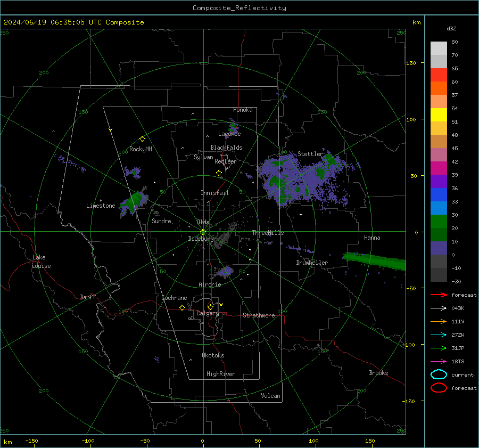The height and width of the screenshot is (448, 479).
Task: Select the magenta 42 dBZ color swatch
Action: coord(439,168)
